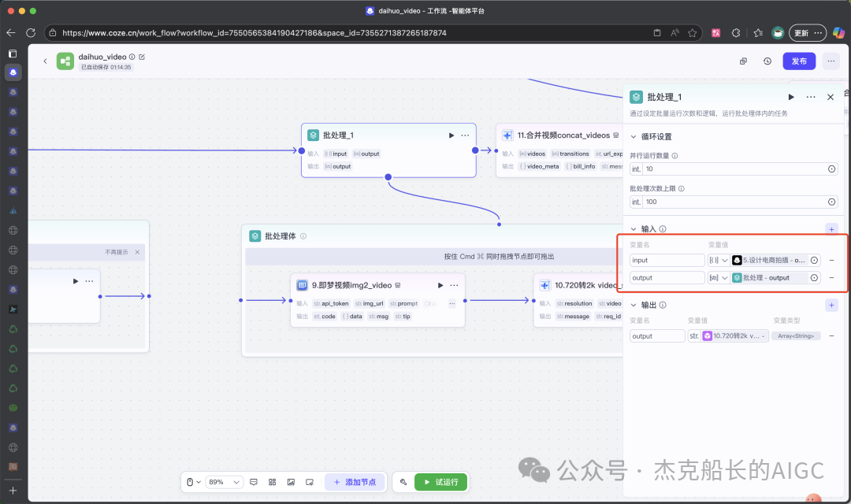
Task: Click the image icon in canvas toolbar
Action: click(291, 482)
